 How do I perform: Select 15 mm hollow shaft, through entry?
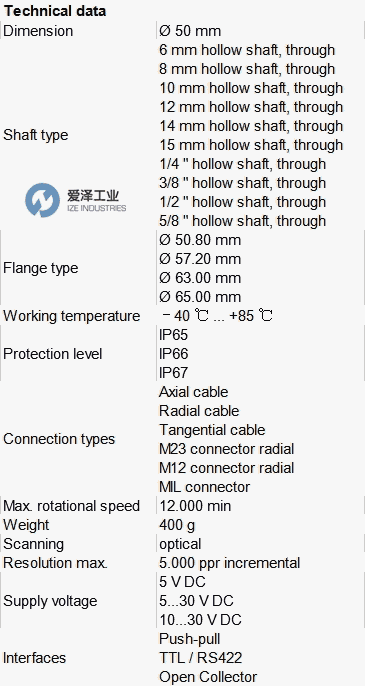(x=251, y=145)
